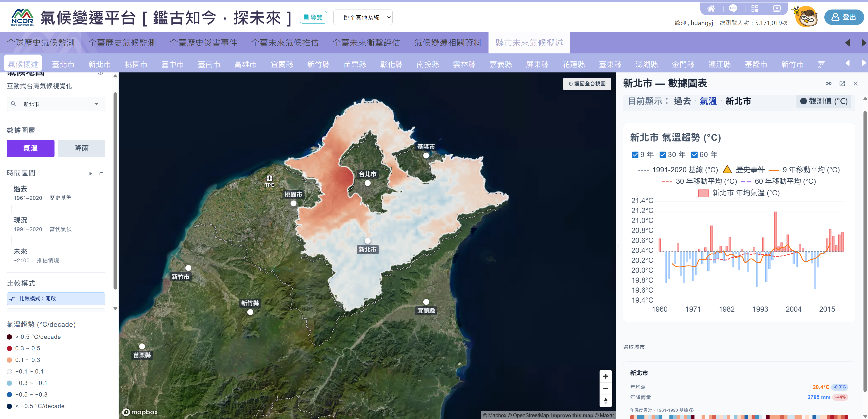
Task: Open 全臺未來氣候推估 menu
Action: pos(285,43)
